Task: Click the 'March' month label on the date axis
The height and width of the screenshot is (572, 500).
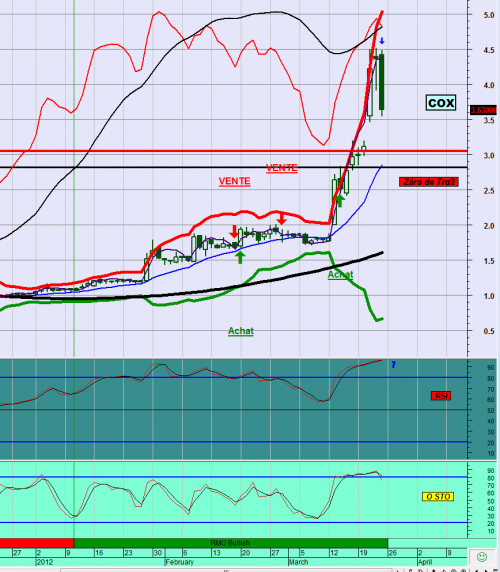Action: 298,562
